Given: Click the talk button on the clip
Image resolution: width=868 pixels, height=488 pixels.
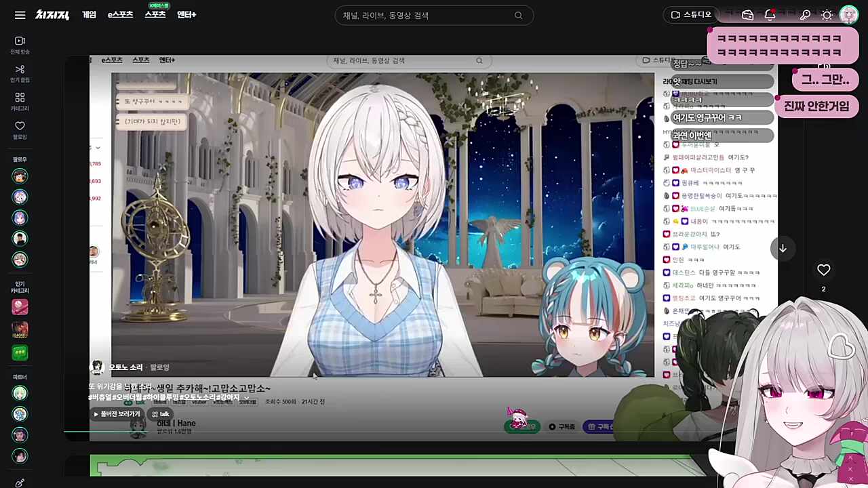Looking at the screenshot, I should [161, 414].
